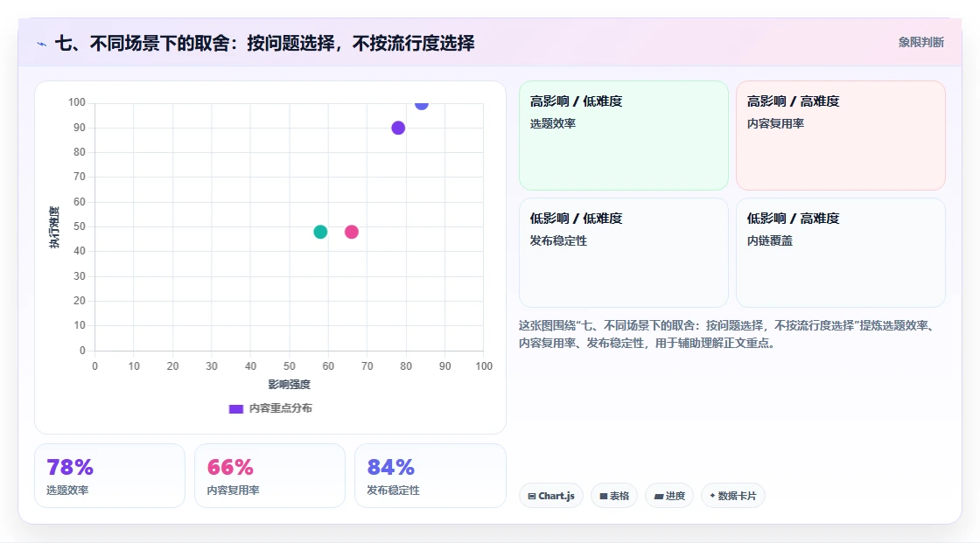Click the 78% 选题效率 stat card
Image resolution: width=980 pixels, height=543 pixels.
(x=110, y=476)
